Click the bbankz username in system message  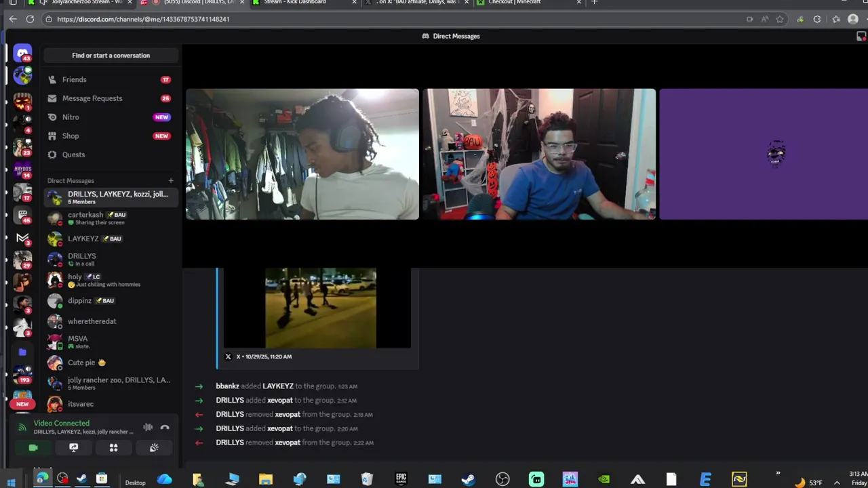(227, 386)
